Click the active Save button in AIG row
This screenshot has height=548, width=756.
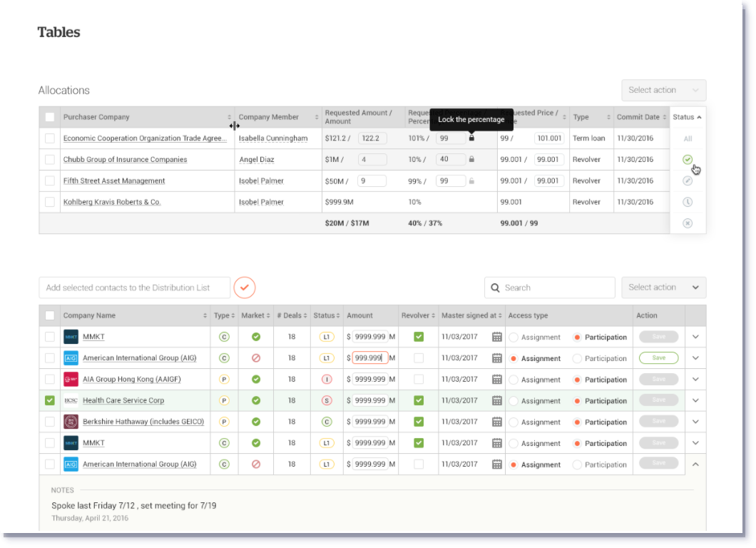tap(658, 358)
